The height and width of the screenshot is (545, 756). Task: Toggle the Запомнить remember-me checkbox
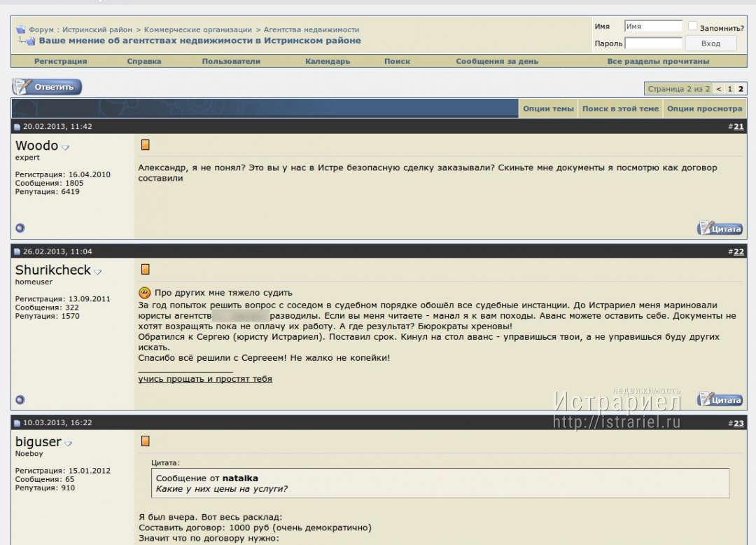click(x=692, y=27)
